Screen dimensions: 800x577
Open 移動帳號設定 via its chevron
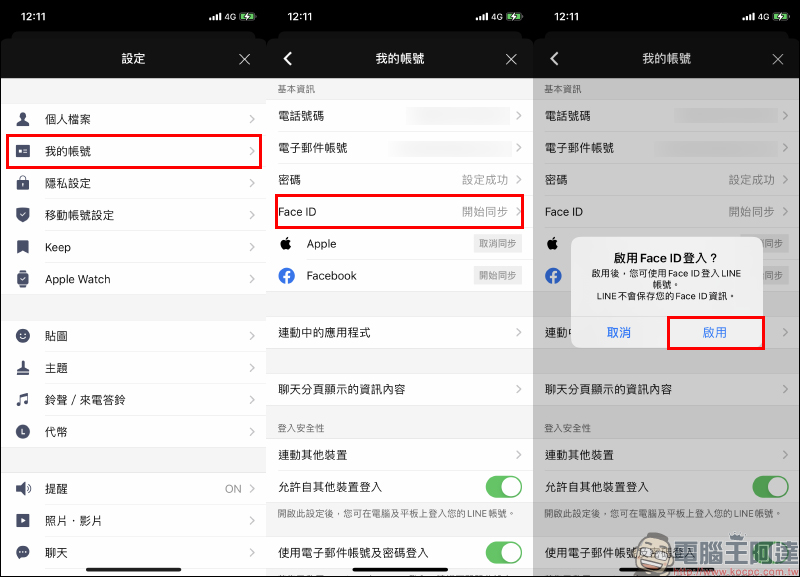[x=252, y=215]
